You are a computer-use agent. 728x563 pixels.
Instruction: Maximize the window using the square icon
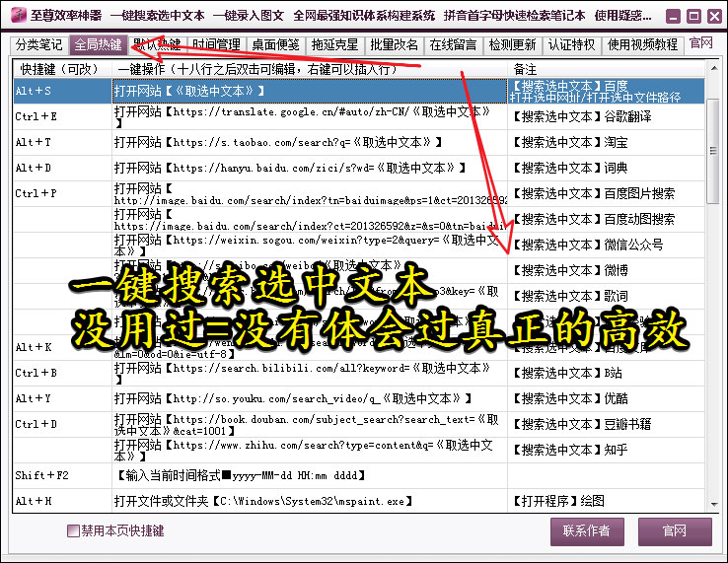point(693,17)
